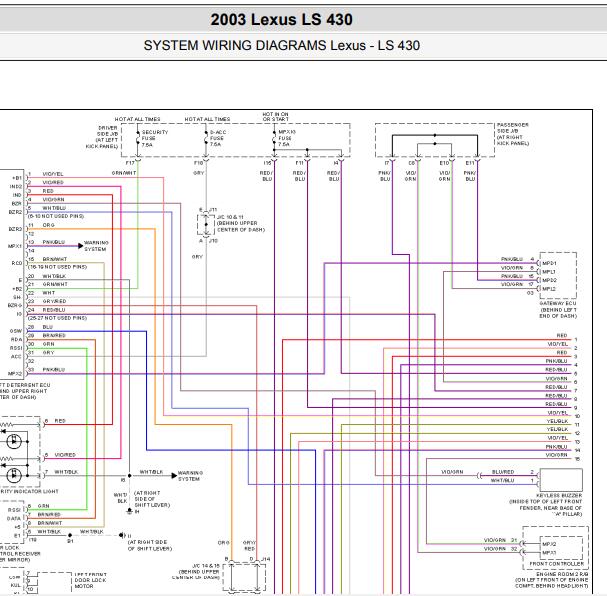
Task: Click the MPX-IG FUSE 7.5A label
Action: [287, 138]
